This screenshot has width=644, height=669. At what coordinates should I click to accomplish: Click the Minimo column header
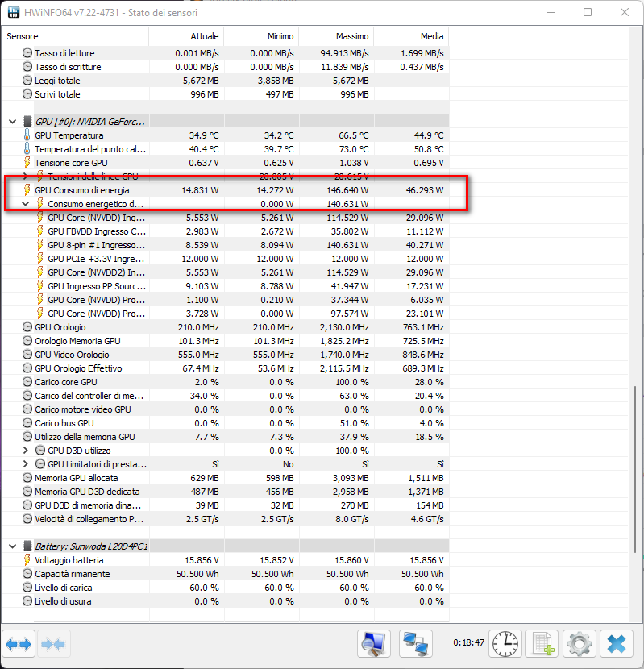click(x=262, y=36)
